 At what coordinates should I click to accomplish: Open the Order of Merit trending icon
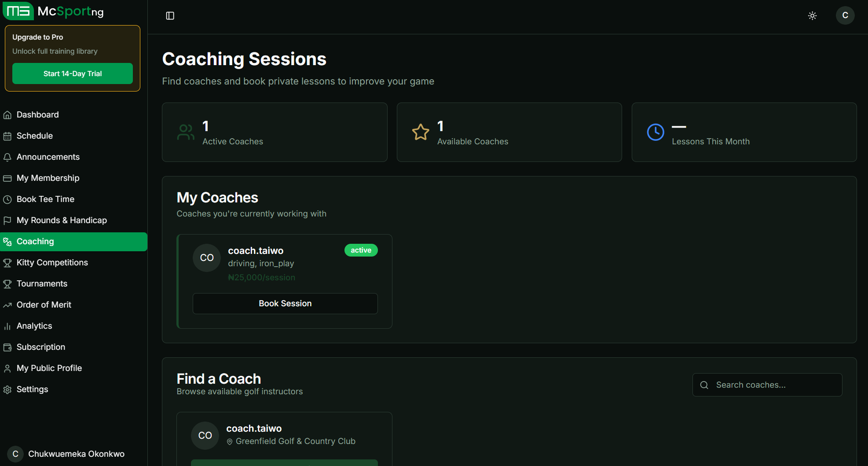(8, 305)
